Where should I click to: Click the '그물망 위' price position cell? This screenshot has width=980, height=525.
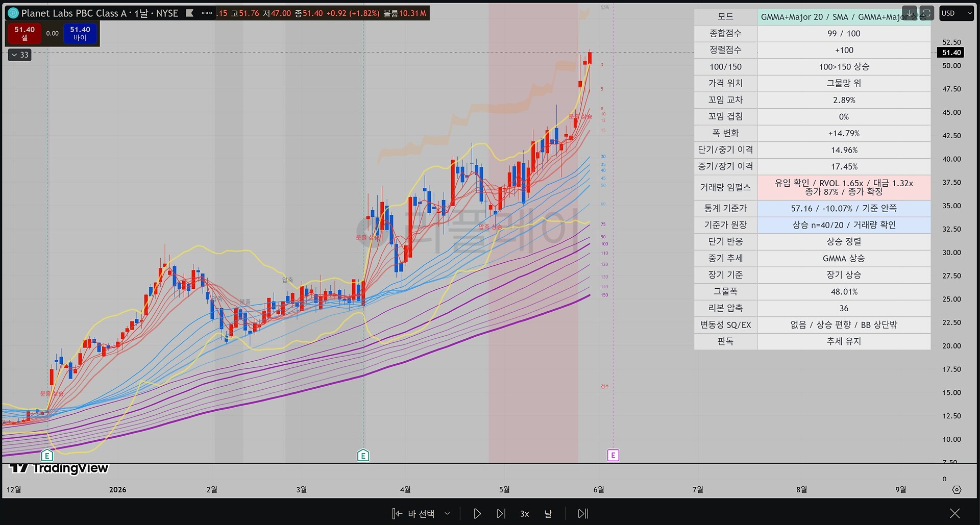click(x=844, y=83)
